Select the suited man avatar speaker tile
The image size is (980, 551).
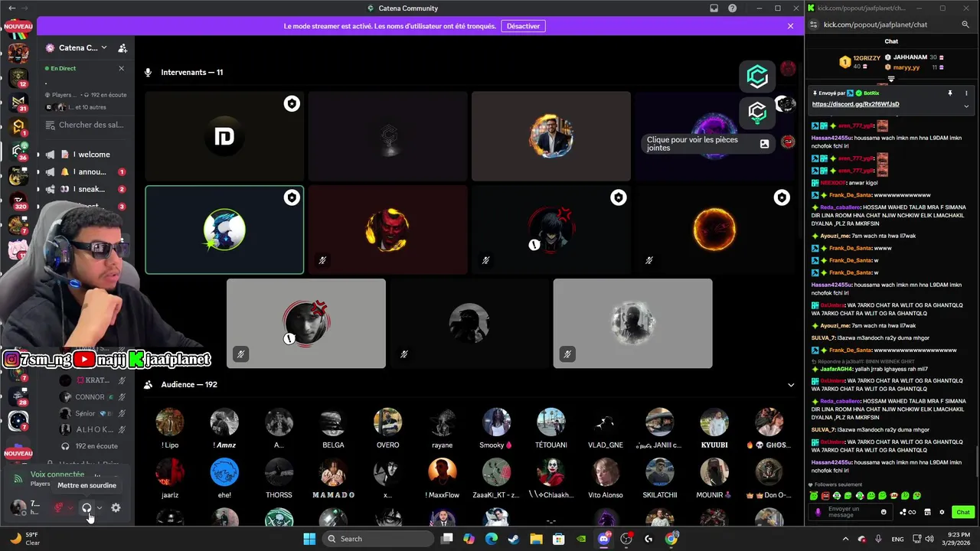click(x=551, y=136)
